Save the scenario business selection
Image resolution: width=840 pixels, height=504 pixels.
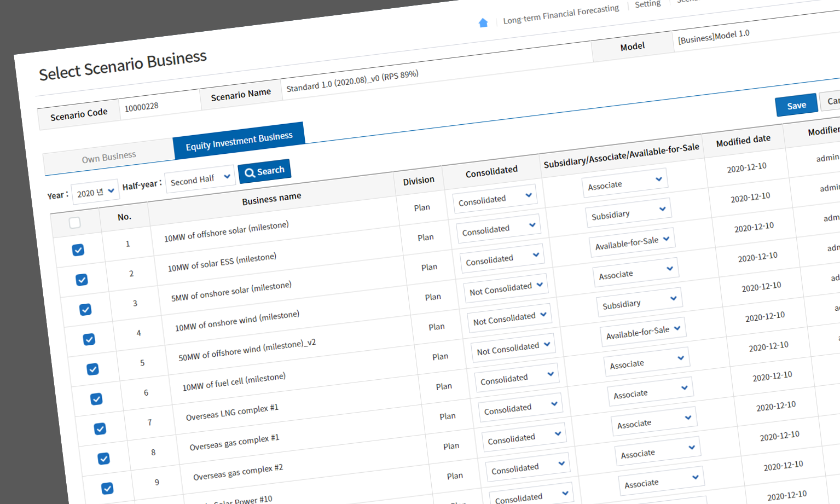(x=796, y=105)
